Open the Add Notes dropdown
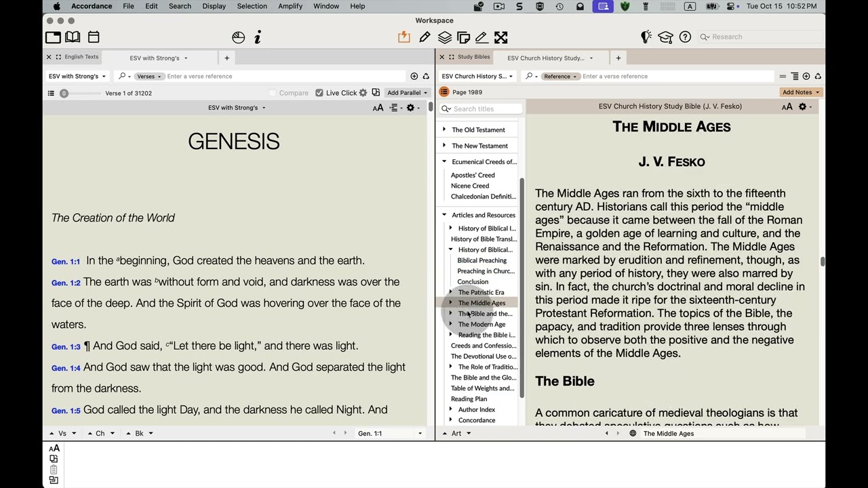The image size is (868, 488). pos(800,92)
